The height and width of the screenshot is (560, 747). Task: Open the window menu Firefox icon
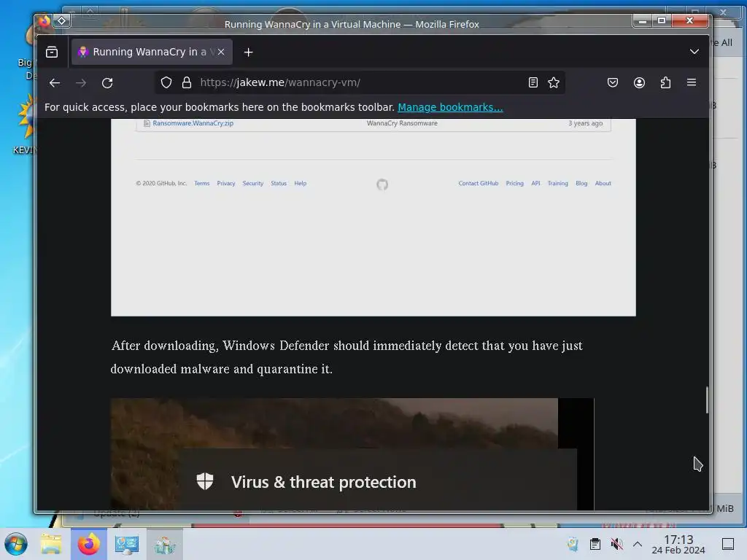pyautogui.click(x=44, y=20)
